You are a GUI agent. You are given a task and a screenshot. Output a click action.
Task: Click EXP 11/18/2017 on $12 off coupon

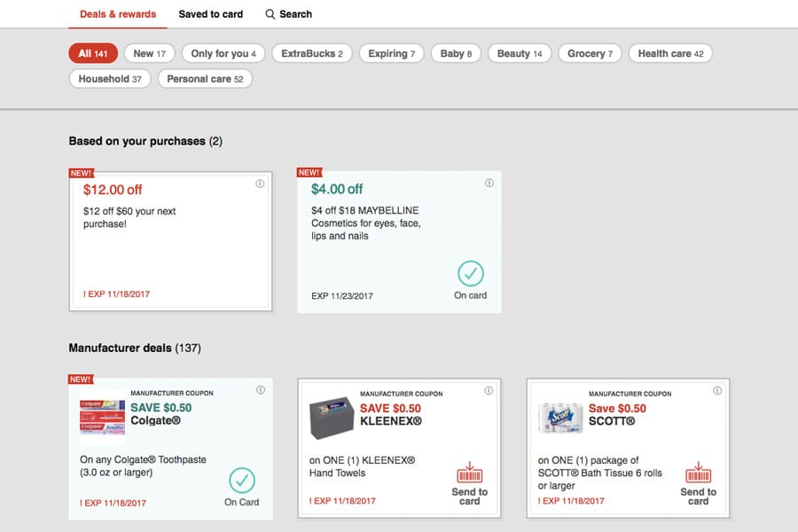[116, 293]
